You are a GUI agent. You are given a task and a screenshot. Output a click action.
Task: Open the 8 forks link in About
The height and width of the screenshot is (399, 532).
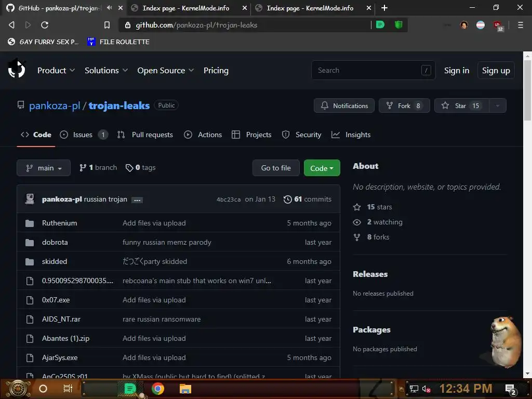371,237
